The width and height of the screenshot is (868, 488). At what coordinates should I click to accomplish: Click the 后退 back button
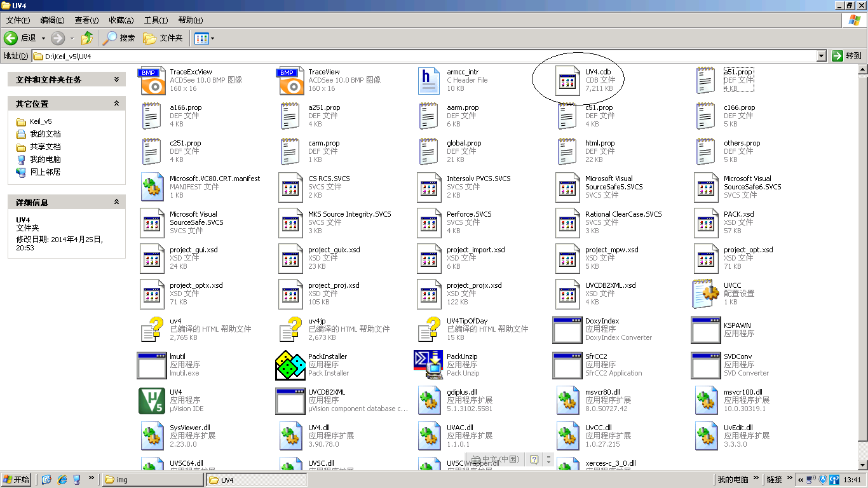[20, 38]
